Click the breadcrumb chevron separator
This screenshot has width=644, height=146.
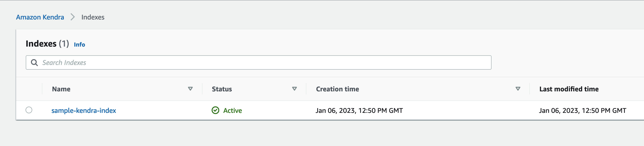click(73, 17)
